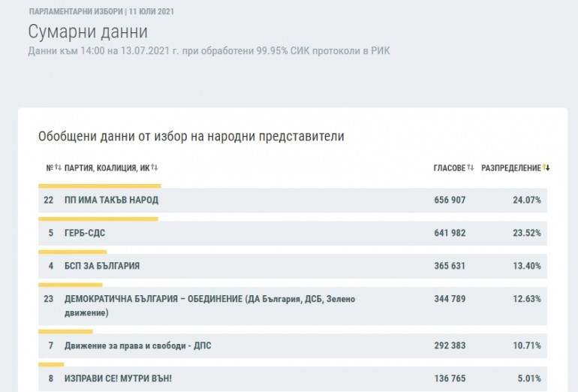Image resolution: width=578 pixels, height=392 pixels.
Task: Click the Обобщени данни section heading
Action: coord(191,137)
